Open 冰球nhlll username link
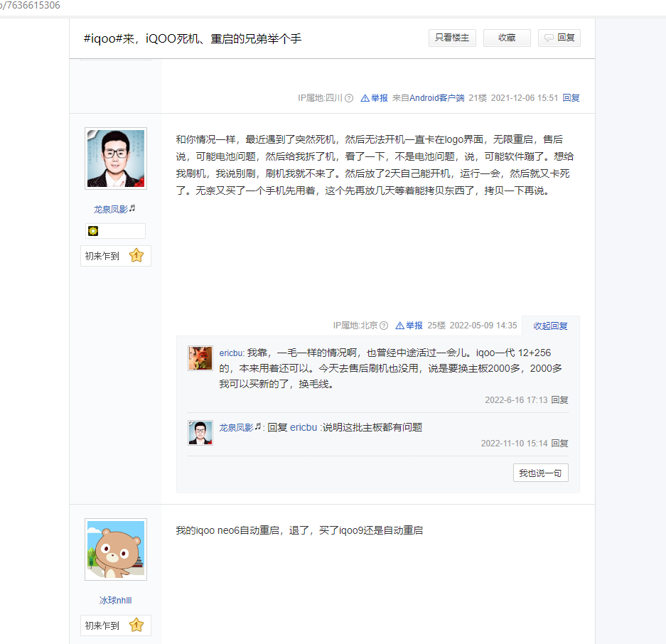Viewport: 666px width, 644px height. click(116, 600)
